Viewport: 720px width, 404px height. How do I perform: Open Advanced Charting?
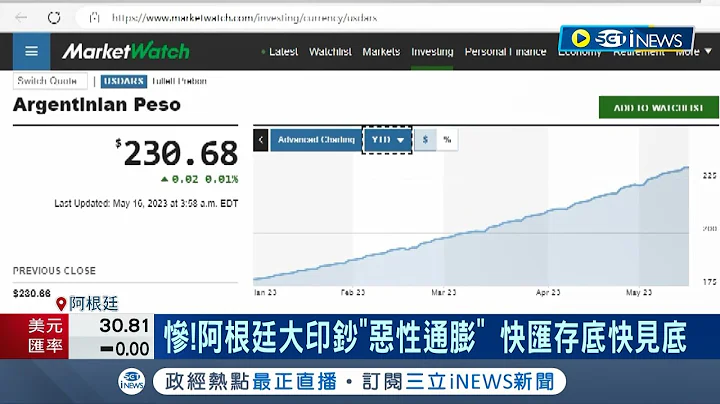tap(316, 140)
